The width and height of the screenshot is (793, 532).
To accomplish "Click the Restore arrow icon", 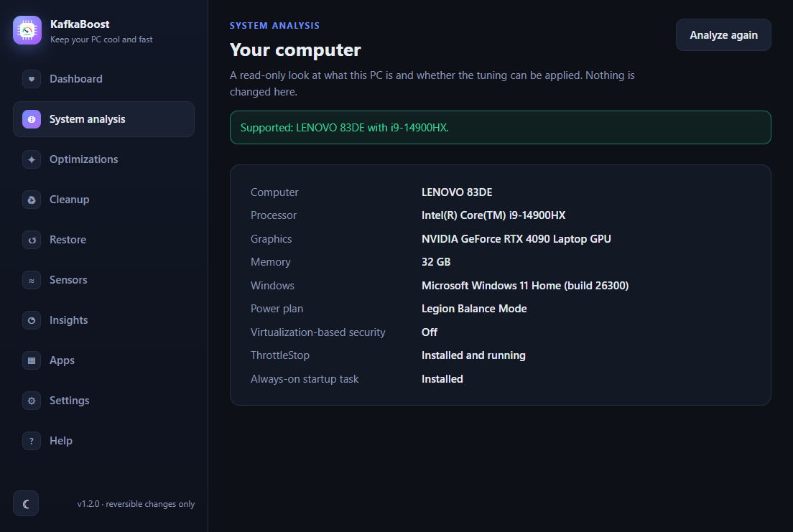I will point(32,240).
